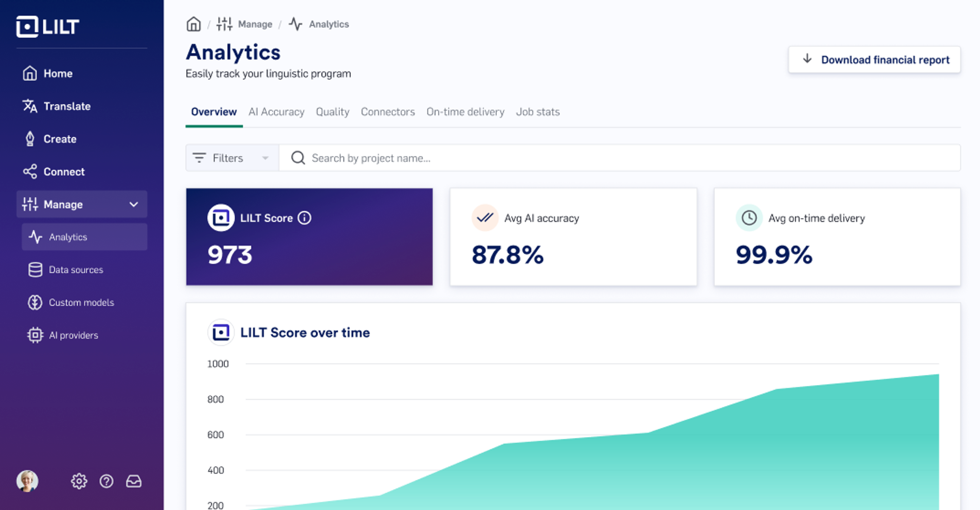Click the 600 axis label
This screenshot has height=510, width=980.
[x=216, y=435]
